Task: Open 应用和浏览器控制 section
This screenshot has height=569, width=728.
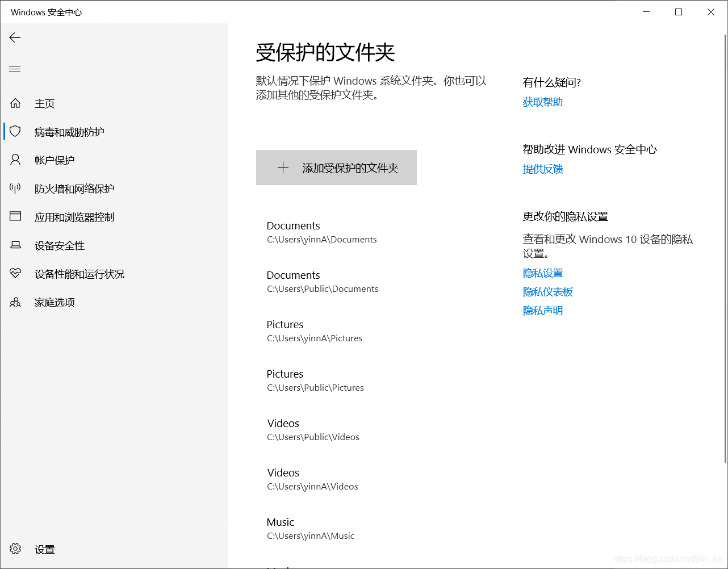Action: coord(114,217)
